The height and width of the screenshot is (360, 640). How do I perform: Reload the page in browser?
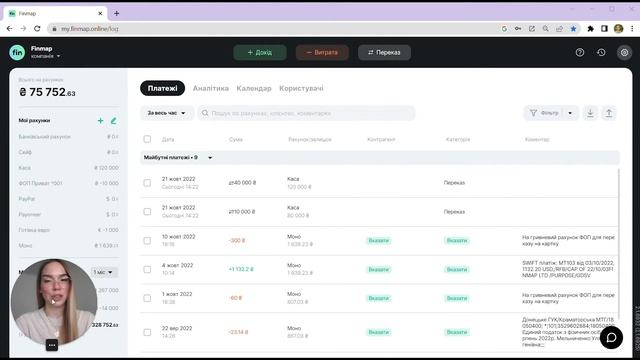coord(37,29)
